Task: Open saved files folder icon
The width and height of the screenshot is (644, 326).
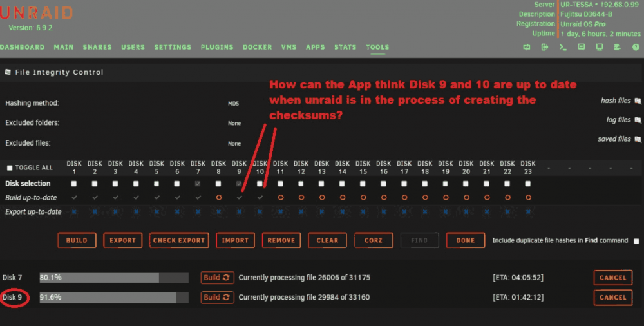Action: [638, 139]
